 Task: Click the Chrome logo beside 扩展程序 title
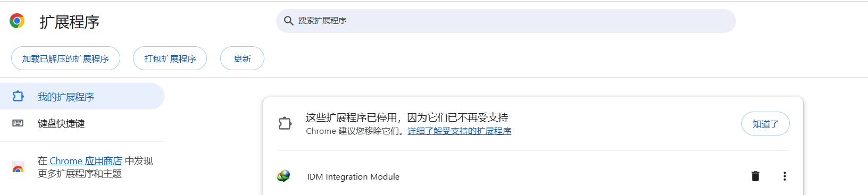click(x=17, y=21)
